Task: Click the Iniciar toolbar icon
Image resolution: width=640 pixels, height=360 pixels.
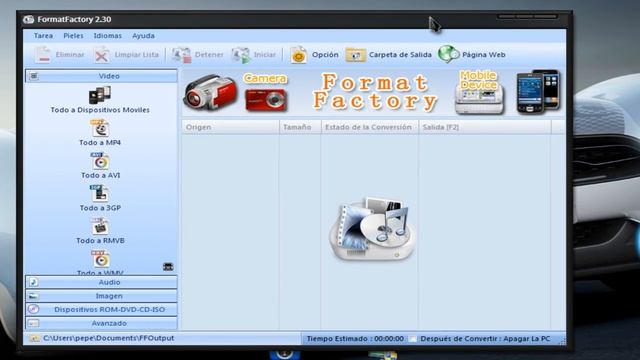Action: click(x=241, y=55)
